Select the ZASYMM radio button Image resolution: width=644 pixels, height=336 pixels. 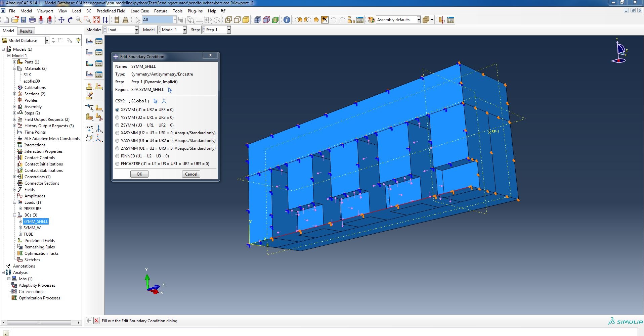(x=117, y=148)
